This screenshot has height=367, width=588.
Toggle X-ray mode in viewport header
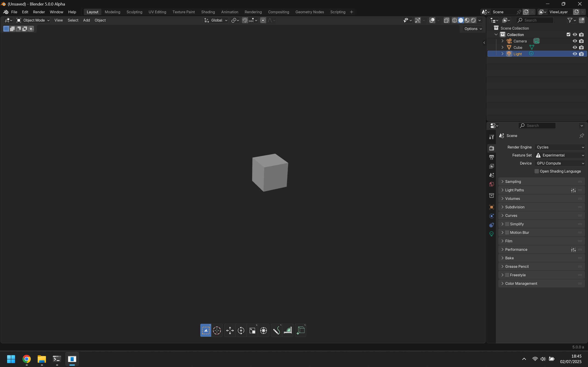tap(446, 20)
